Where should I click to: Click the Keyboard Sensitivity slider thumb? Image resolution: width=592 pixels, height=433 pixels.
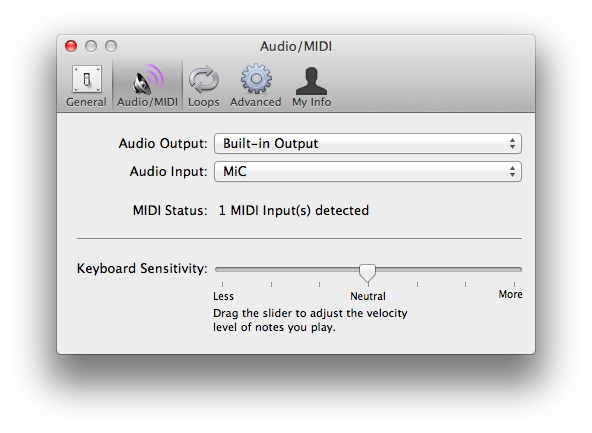(367, 273)
